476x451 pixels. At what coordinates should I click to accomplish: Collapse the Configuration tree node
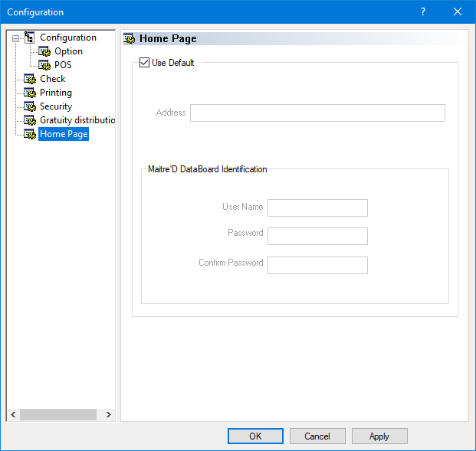[x=15, y=38]
